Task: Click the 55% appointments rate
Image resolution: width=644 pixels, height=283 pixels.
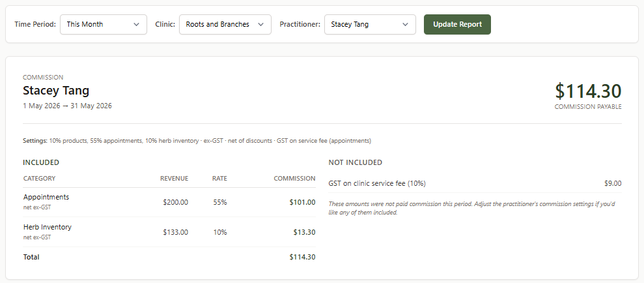Action: pyautogui.click(x=219, y=202)
